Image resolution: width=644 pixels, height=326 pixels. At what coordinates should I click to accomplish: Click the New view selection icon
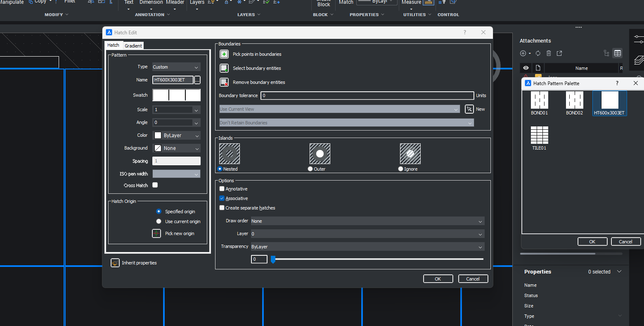tap(469, 109)
